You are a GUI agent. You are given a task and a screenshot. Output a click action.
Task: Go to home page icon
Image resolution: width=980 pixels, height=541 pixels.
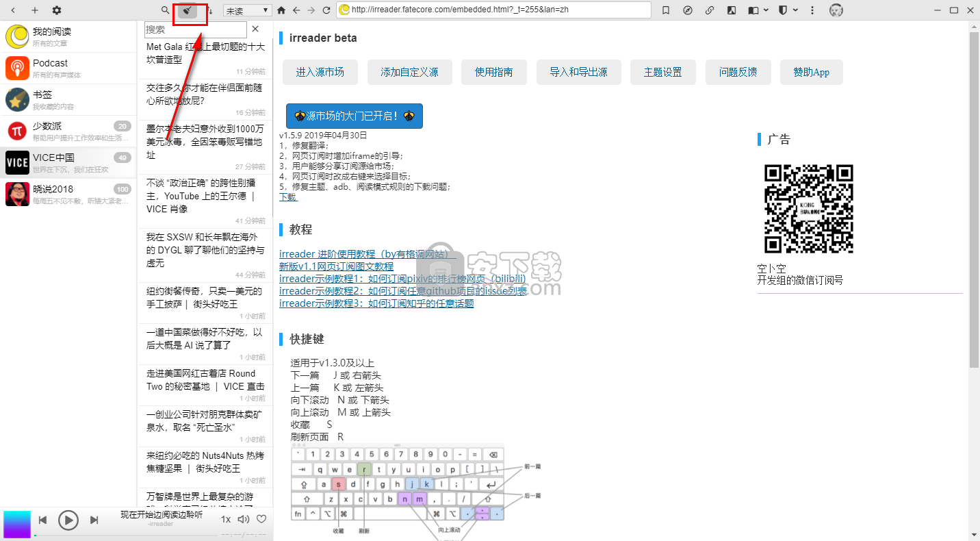click(281, 10)
